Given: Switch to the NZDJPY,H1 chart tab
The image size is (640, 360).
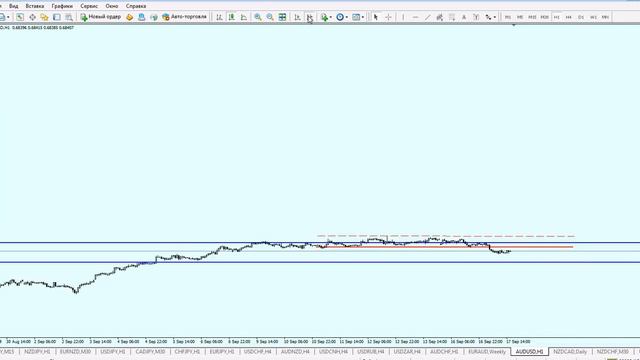Looking at the screenshot, I should tap(37, 351).
